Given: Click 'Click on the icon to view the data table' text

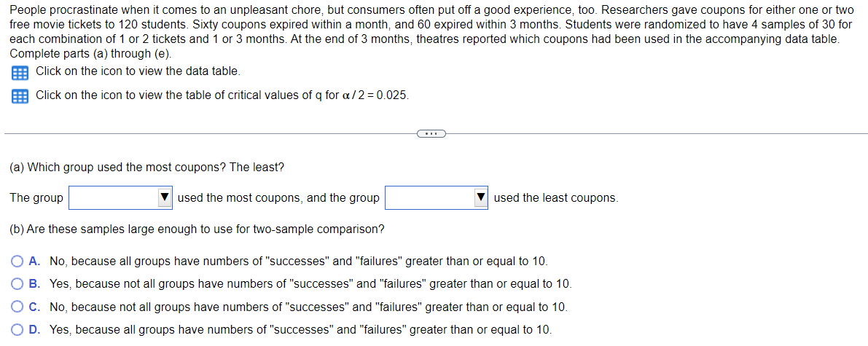Looking at the screenshot, I should point(138,71).
